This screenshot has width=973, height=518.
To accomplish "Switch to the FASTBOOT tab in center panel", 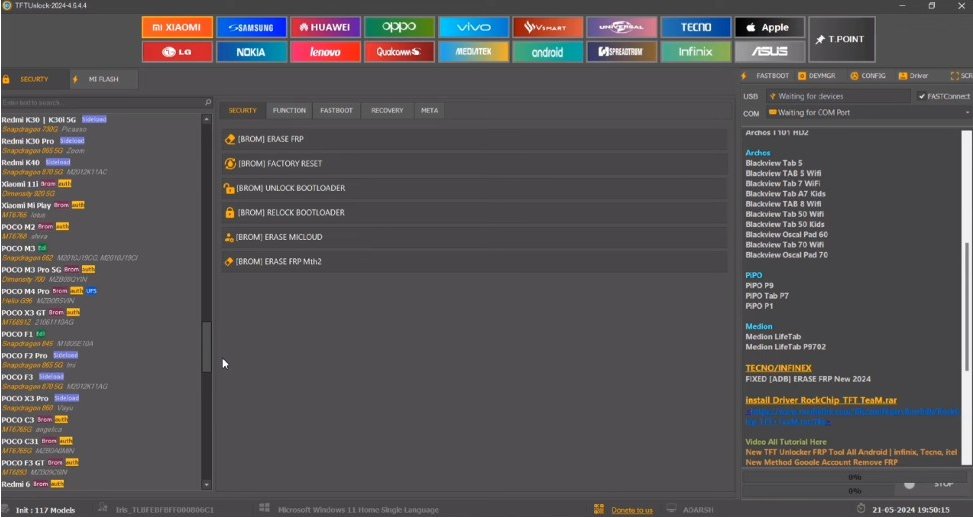I will 336,110.
